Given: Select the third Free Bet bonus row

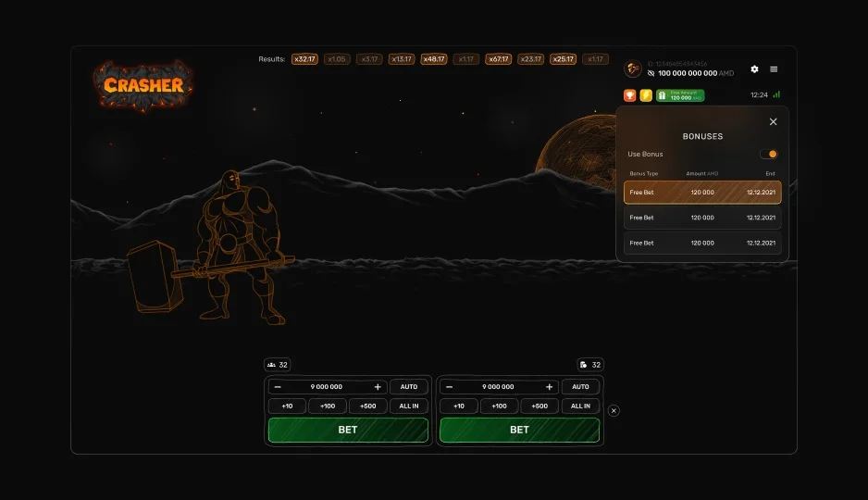Looking at the screenshot, I should pyautogui.click(x=702, y=244).
